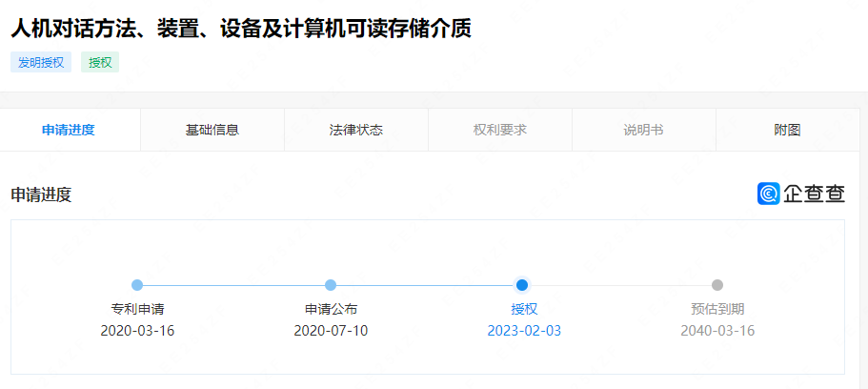Screen dimensions: 868x389
Task: Click the patent title 人机对话方法 heading
Action: coord(241,29)
